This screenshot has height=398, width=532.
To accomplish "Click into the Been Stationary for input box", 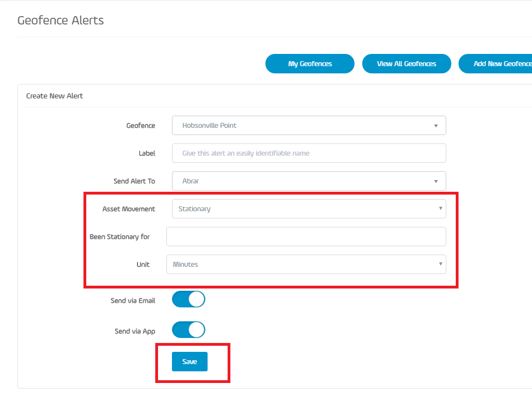I will click(306, 237).
